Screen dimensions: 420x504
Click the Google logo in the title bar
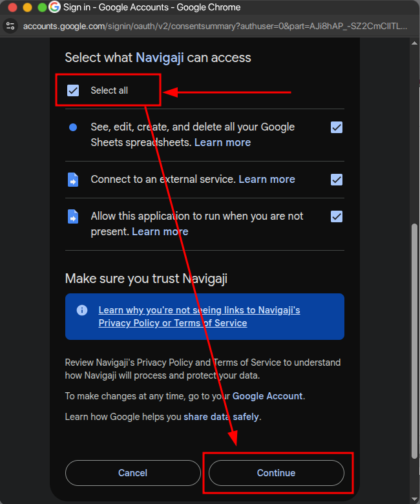tap(55, 8)
